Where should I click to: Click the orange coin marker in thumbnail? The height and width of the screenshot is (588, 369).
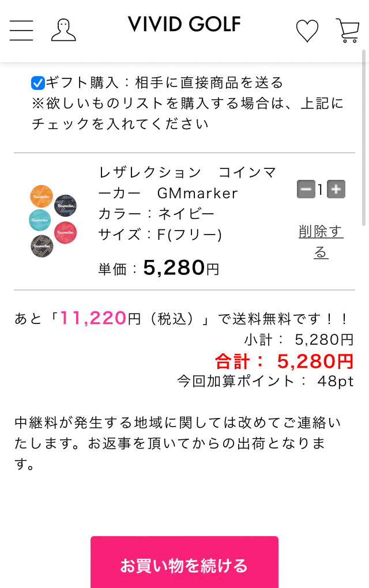pos(42,196)
